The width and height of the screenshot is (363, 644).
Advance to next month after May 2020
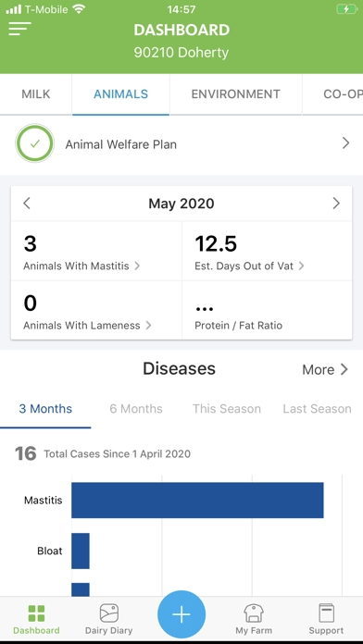coord(336,204)
